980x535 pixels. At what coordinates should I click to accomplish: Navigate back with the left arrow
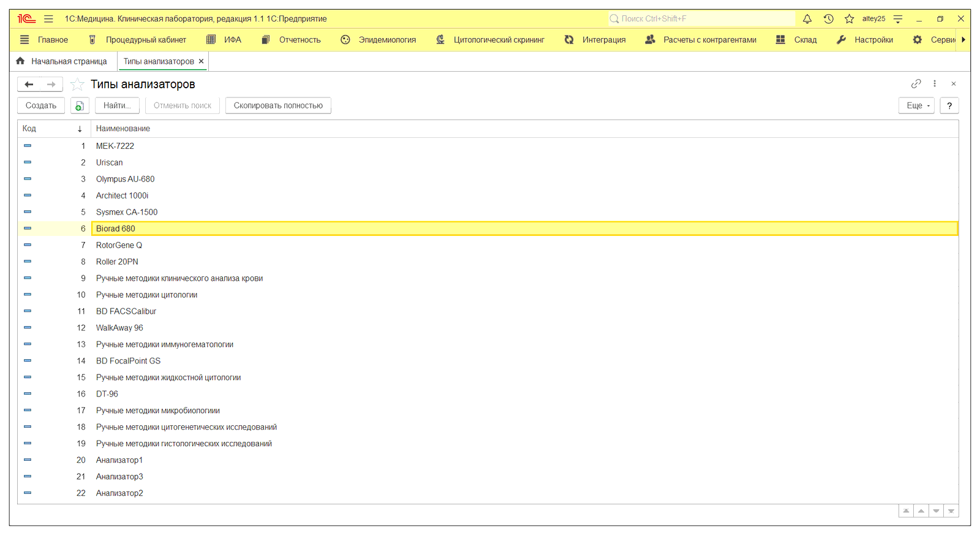(29, 85)
